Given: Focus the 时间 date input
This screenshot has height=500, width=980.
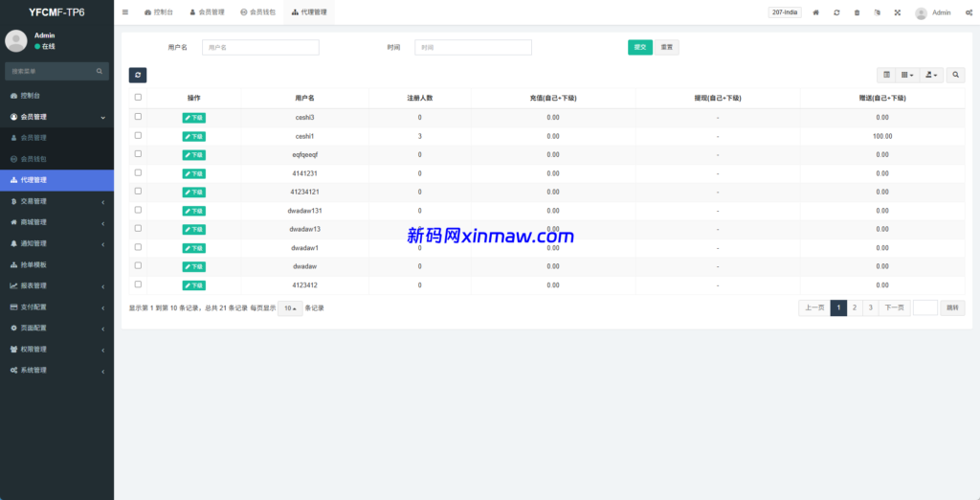Looking at the screenshot, I should (x=473, y=48).
